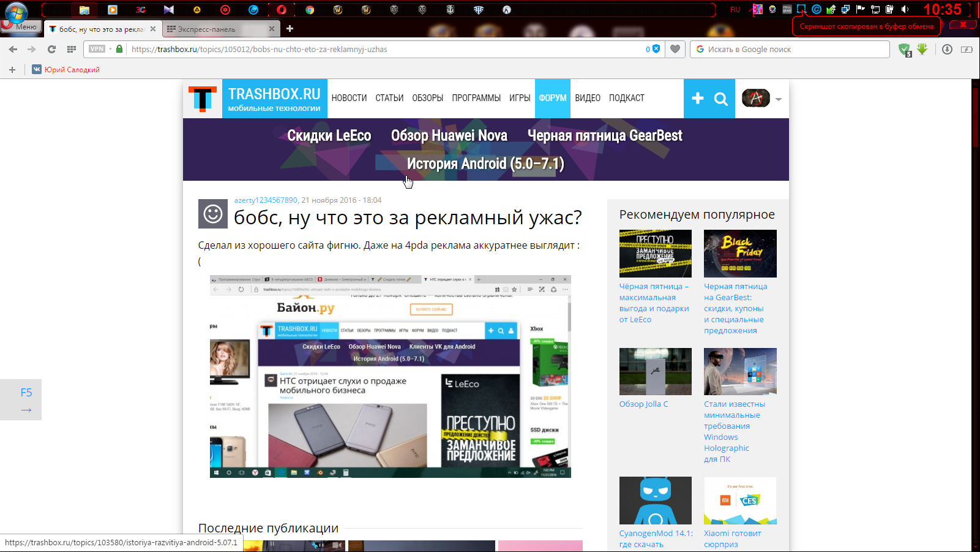This screenshot has height=552, width=980.
Task: Open a new browser tab
Action: (x=290, y=29)
